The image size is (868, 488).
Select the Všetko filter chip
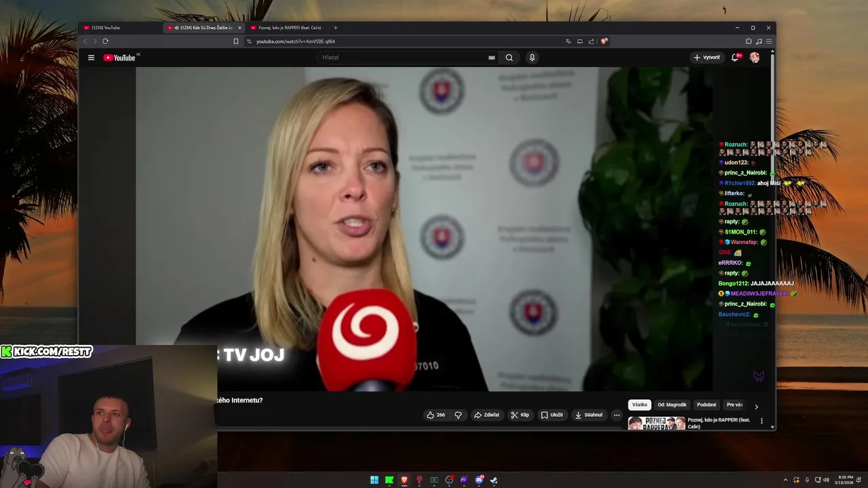point(639,405)
